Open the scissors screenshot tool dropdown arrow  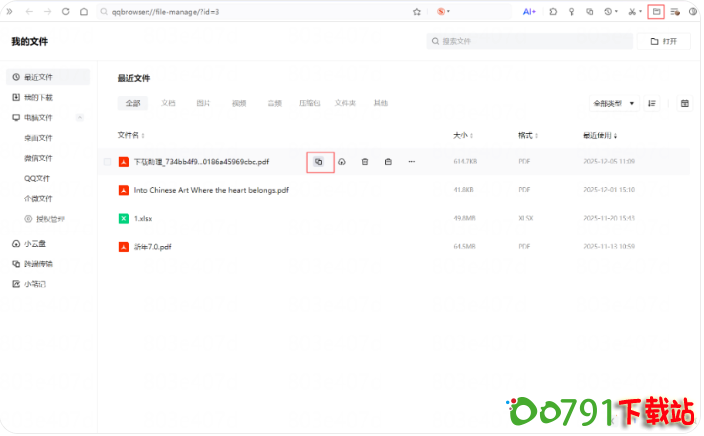pyautogui.click(x=640, y=12)
